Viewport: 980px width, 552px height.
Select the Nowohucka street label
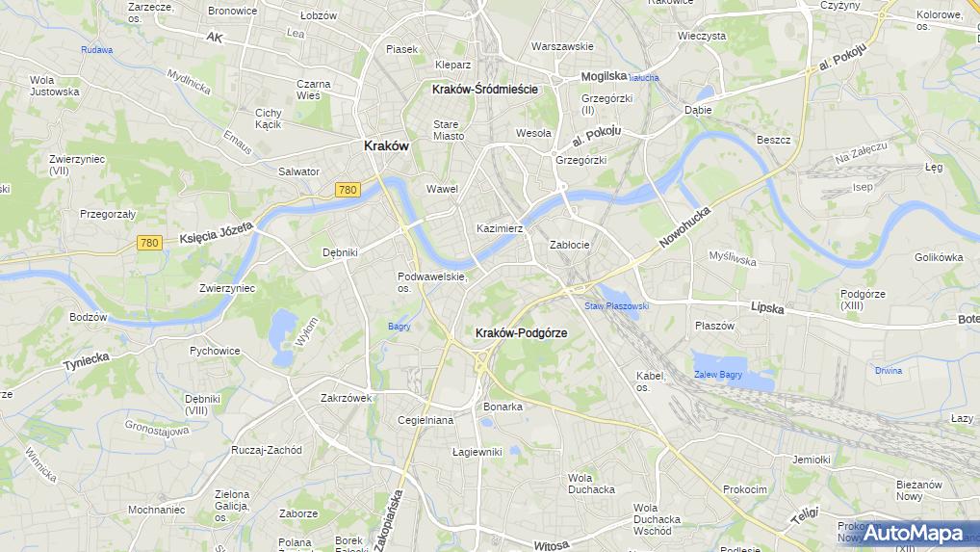(685, 227)
